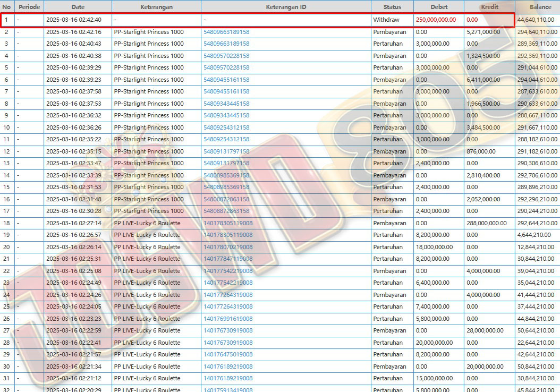Click ID 54809131797158 in row 12
This screenshot has height=392, width=560.
click(x=226, y=151)
